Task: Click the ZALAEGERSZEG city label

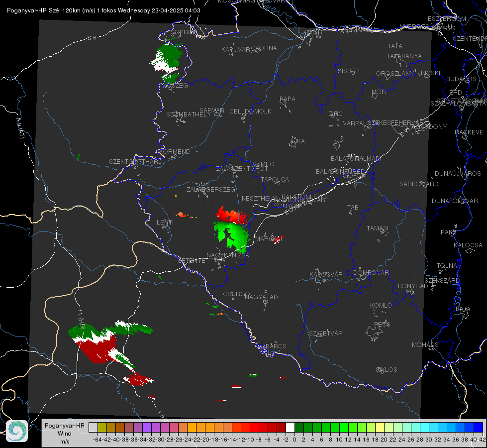Action: click(211, 189)
